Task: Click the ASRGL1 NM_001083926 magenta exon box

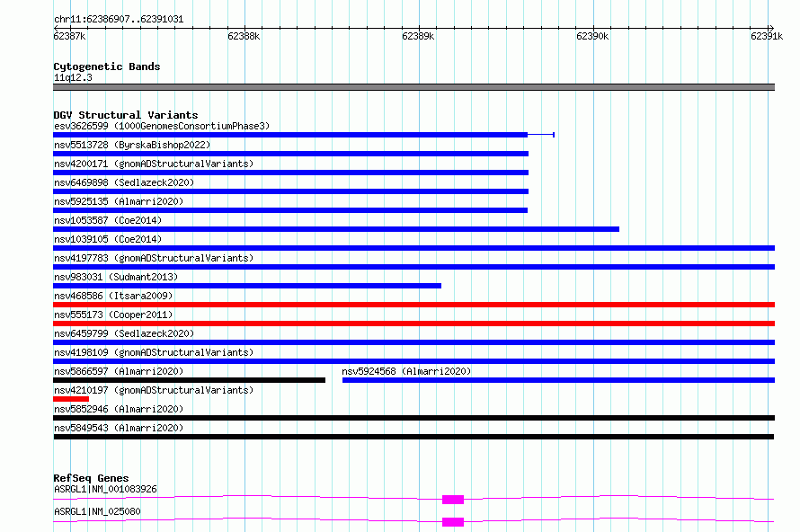Action: [453, 500]
